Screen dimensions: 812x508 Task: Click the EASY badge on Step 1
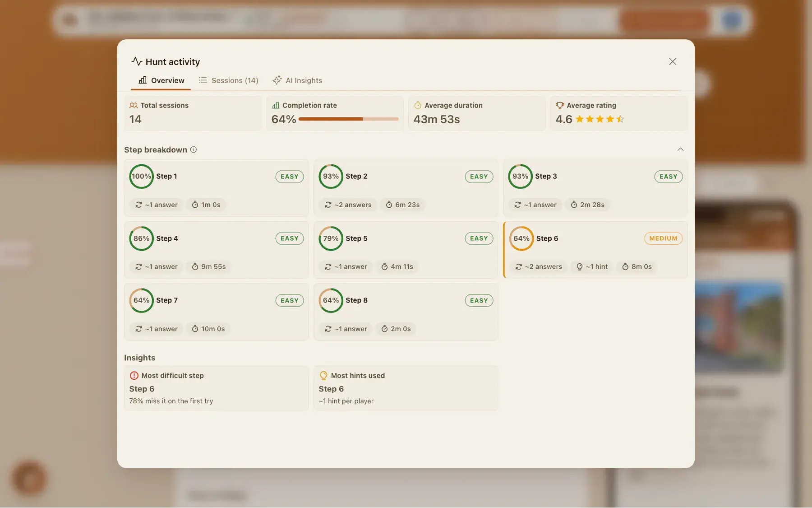[x=290, y=177]
